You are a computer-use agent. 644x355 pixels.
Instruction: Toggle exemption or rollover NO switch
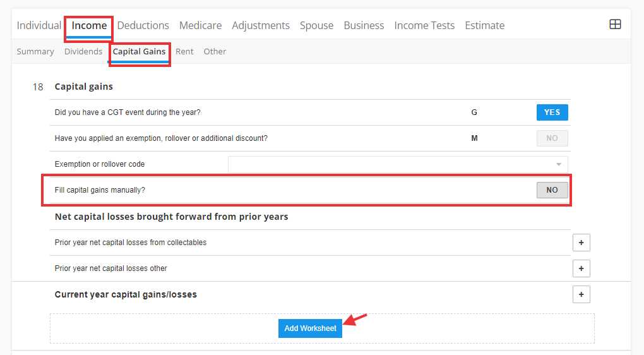tap(552, 138)
